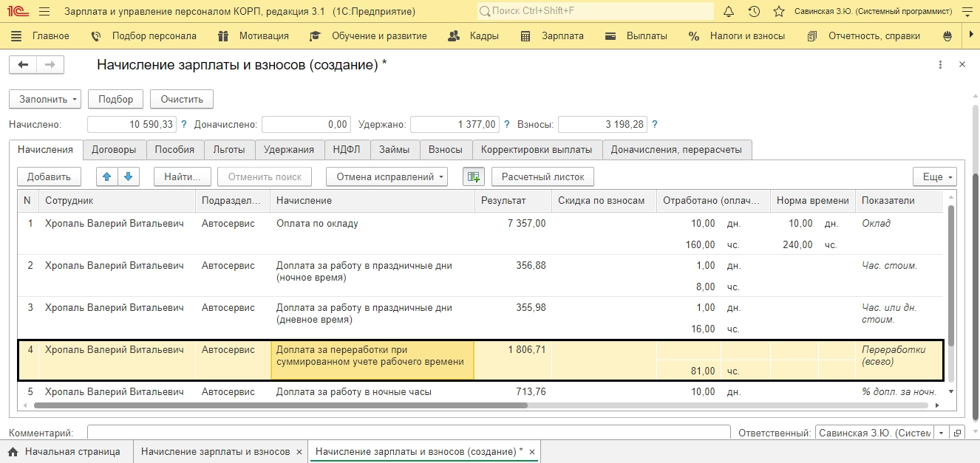980x463 pixels.
Task: Open the history clock icon
Action: click(x=754, y=12)
